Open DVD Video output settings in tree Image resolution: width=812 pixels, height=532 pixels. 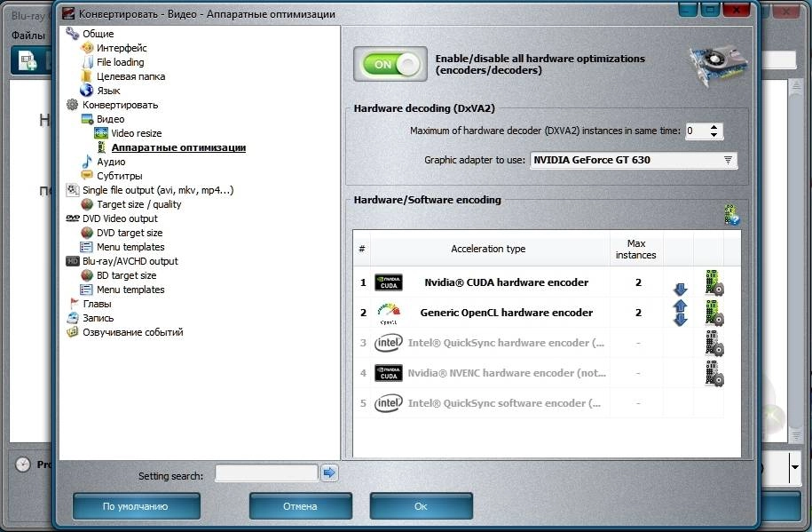click(120, 218)
